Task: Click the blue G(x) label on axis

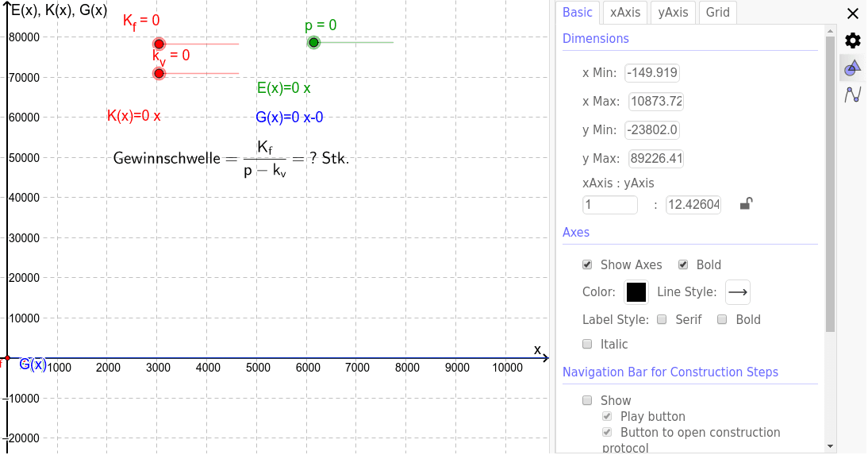Action: coord(33,364)
